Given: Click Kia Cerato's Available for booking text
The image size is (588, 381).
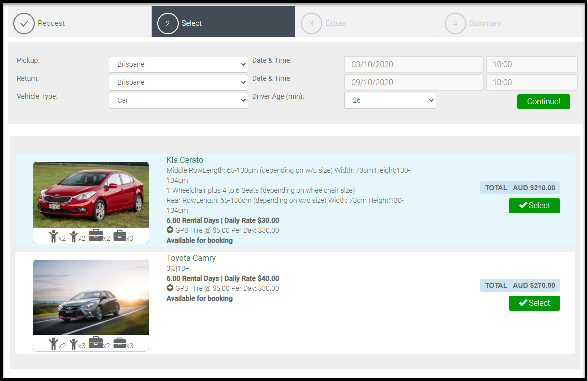Looking at the screenshot, I should point(200,240).
